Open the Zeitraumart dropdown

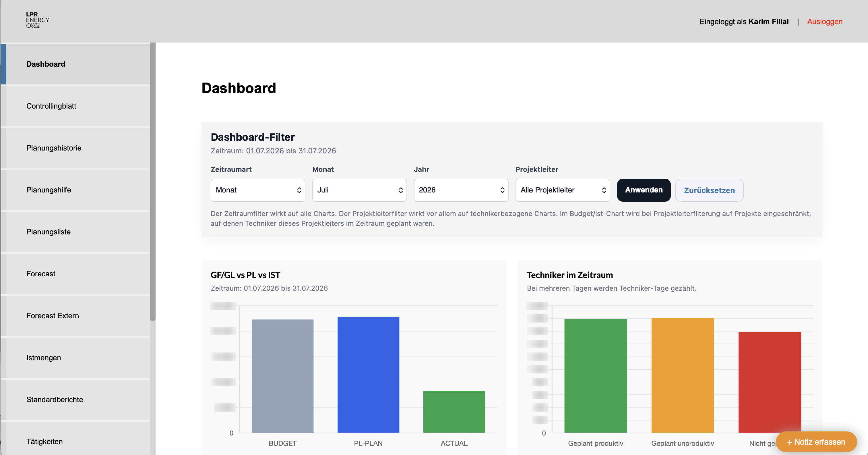click(258, 190)
